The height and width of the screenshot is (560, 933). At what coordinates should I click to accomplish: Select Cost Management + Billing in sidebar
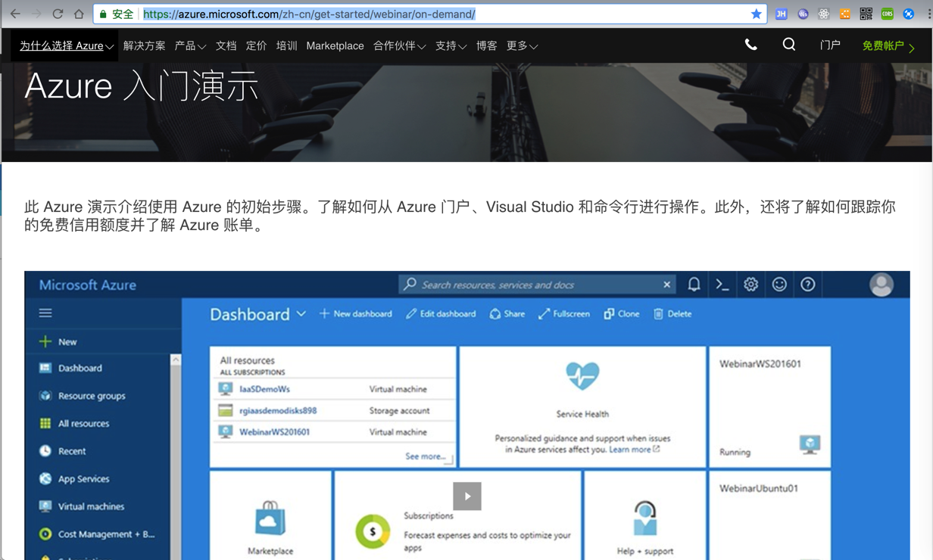(97, 534)
